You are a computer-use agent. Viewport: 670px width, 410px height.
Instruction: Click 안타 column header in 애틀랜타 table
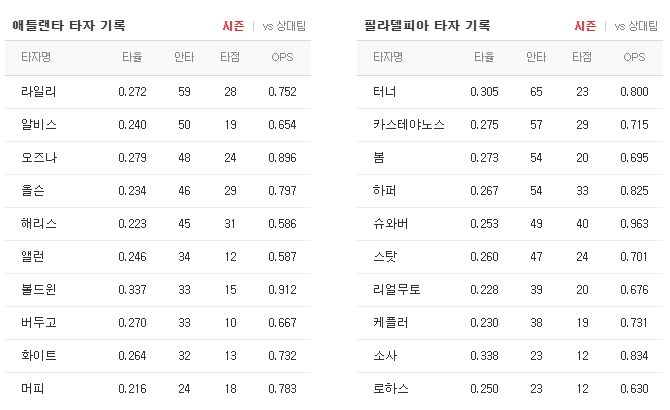[184, 57]
